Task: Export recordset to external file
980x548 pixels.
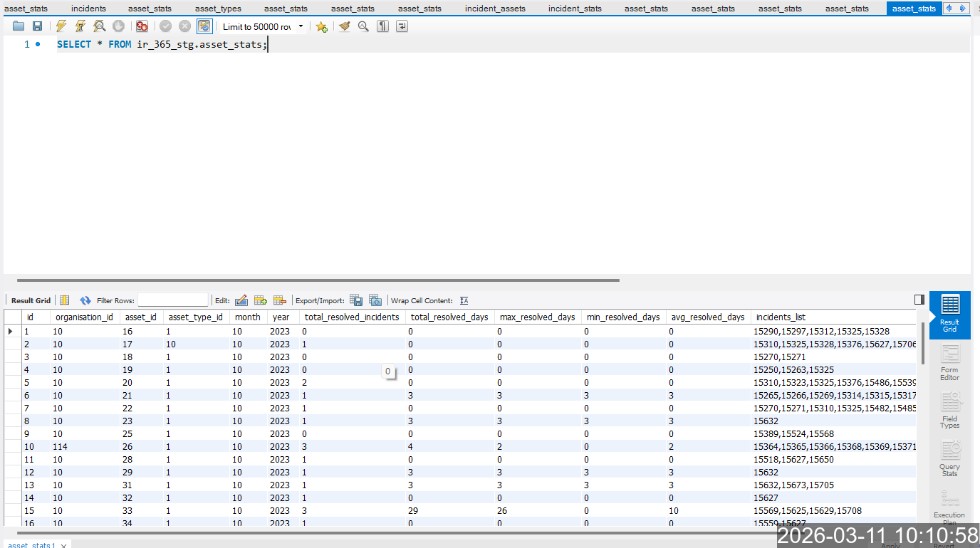Action: [x=356, y=300]
